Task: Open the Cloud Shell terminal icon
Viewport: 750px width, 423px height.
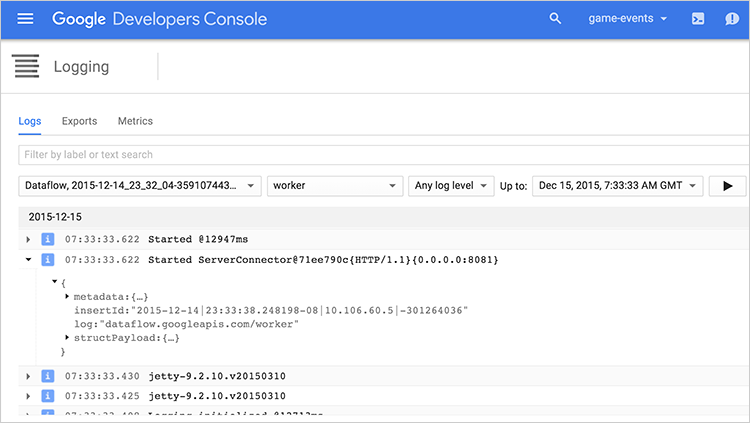Action: tap(698, 19)
